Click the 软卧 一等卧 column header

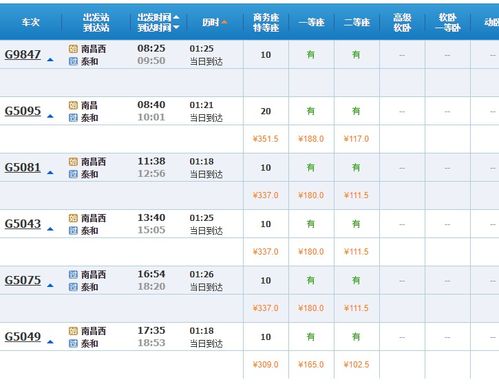pos(447,22)
